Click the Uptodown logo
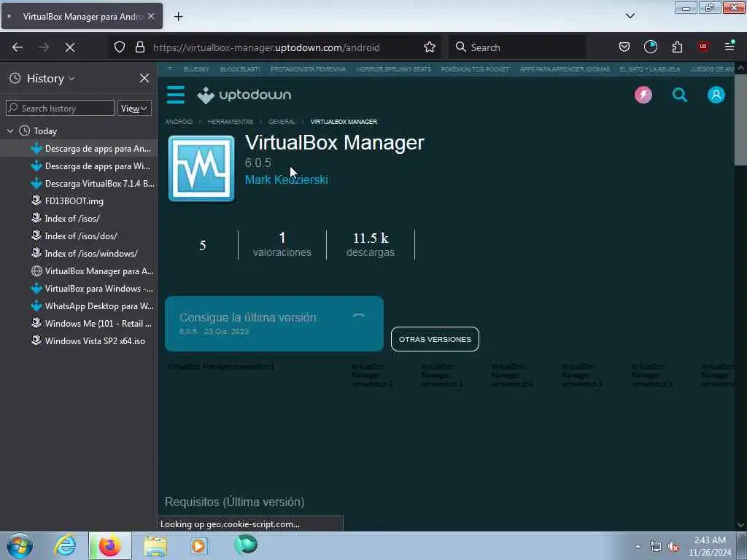Image resolution: width=747 pixels, height=560 pixels. 244,95
